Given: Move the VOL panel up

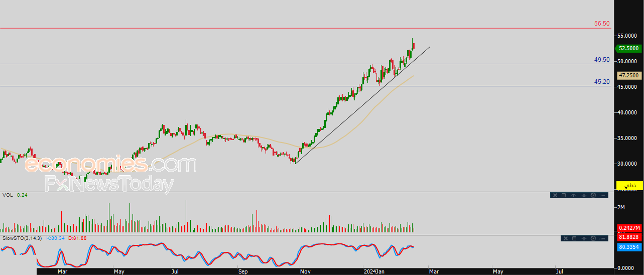Looking at the screenshot, I should (574, 195).
